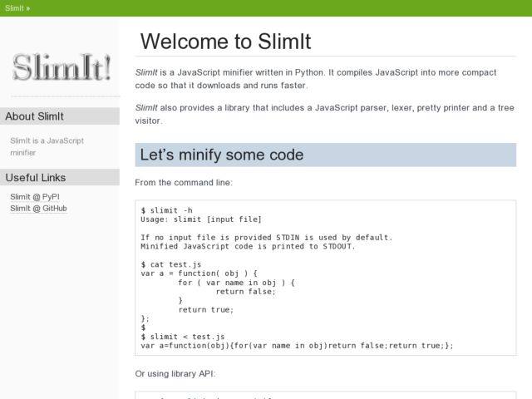This screenshot has width=532, height=399.
Task: Click the '$ cat test.js' command line
Action: click(x=170, y=264)
